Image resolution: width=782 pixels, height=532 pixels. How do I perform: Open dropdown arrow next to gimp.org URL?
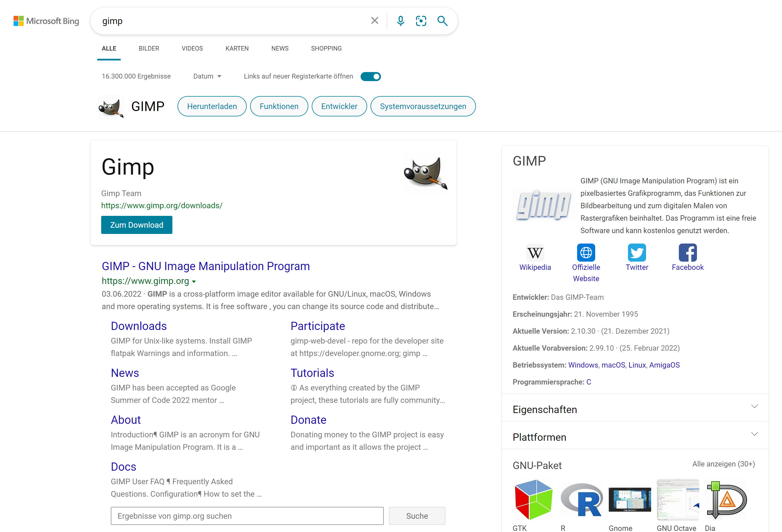tap(194, 281)
